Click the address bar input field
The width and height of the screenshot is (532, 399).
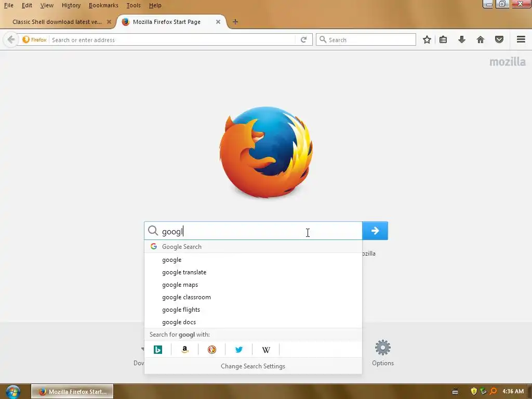[173, 39]
